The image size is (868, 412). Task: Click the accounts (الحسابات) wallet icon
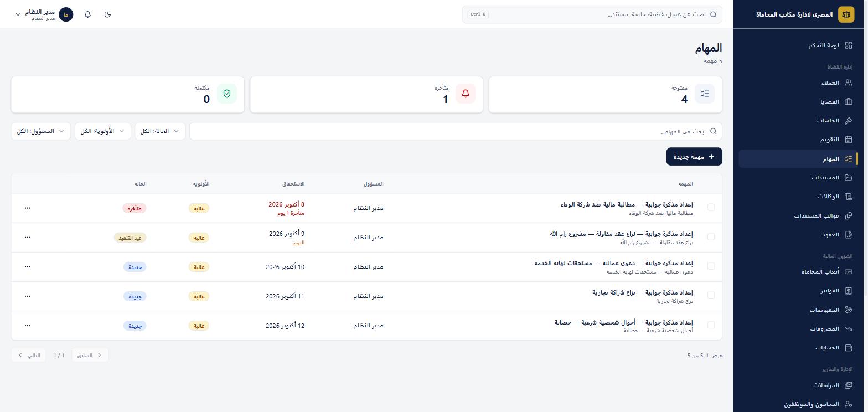(x=848, y=348)
